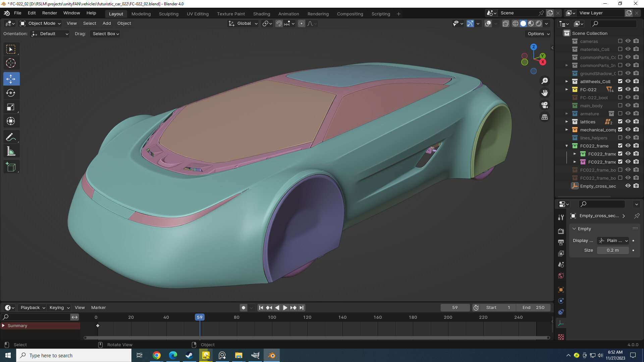Open Render Properties in the properties editor
Viewport: 644px width, 362px height.
[561, 231]
